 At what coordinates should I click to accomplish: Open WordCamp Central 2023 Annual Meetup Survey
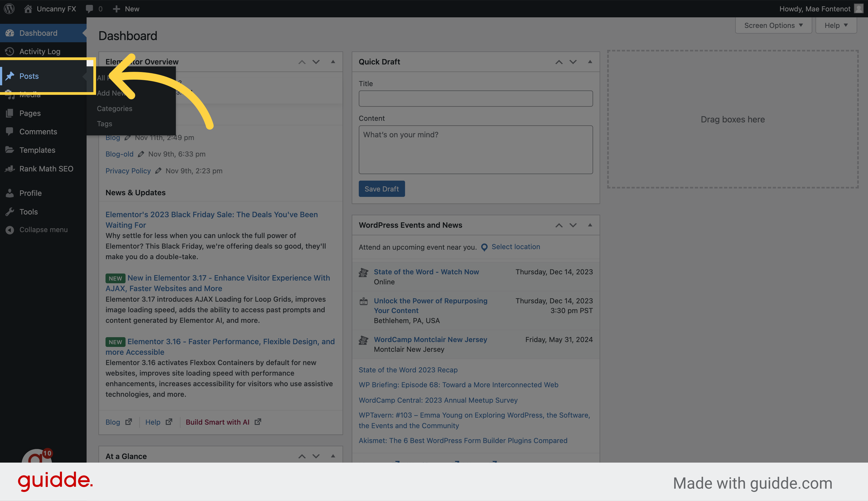tap(438, 400)
